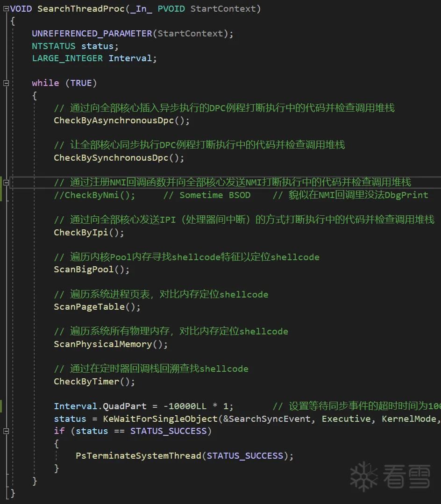Click the UNREFERENCED_PARAMETER macro
Image resolution: width=441 pixels, height=504 pixels.
tap(92, 34)
